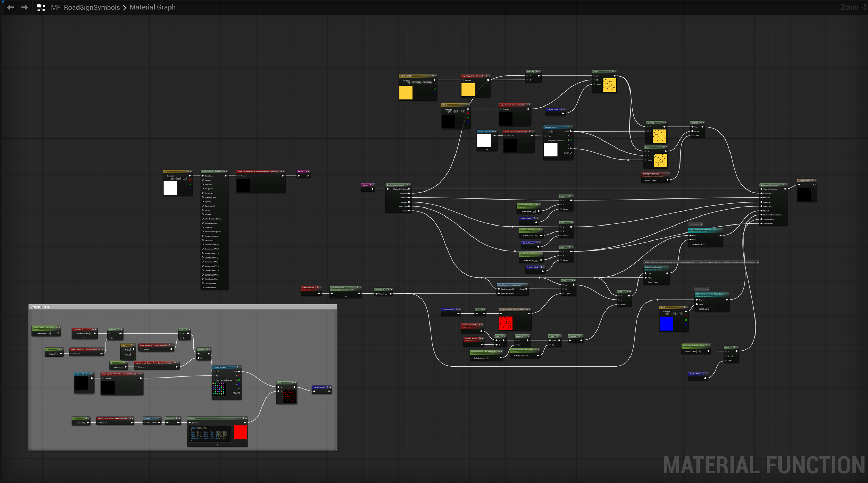This screenshot has height=483, width=868.
Task: Toggle upper Fake Retroreflectivity Clear Coat Default Value checkbox
Action: tap(705, 244)
